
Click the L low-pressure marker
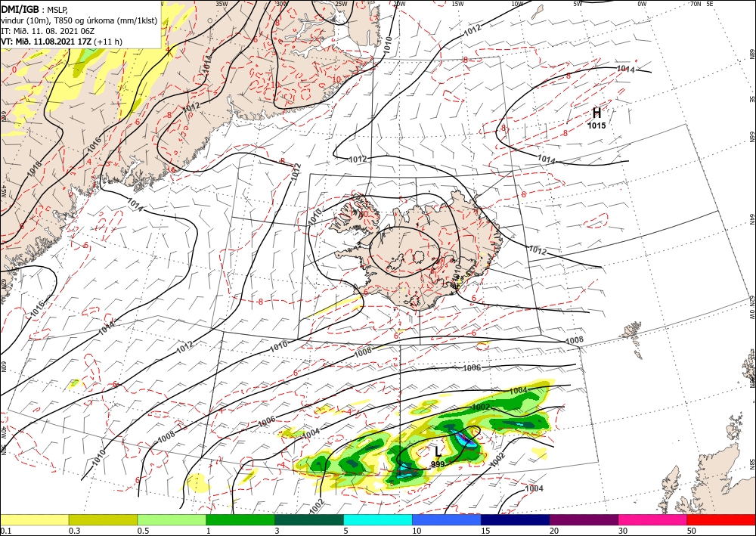[438, 451]
